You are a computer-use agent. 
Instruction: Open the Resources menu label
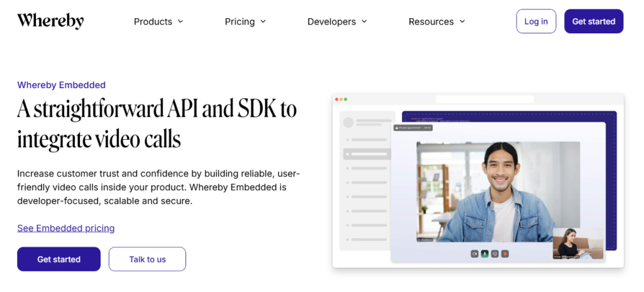[431, 21]
